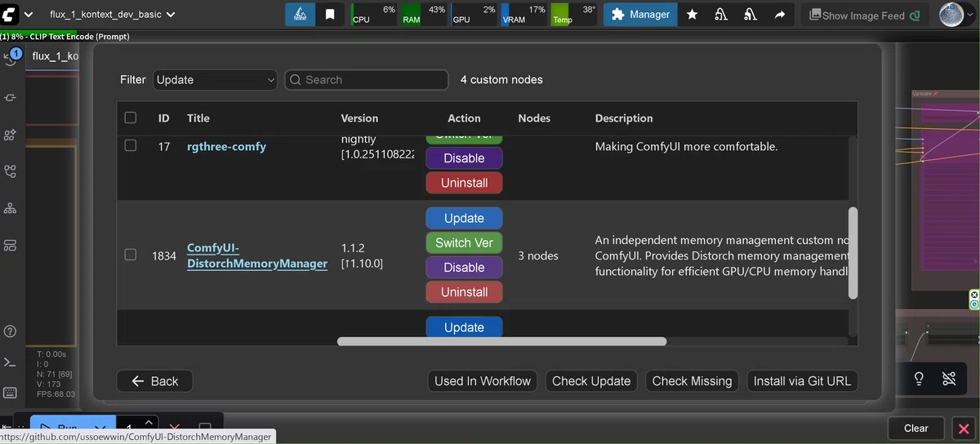This screenshot has height=444, width=980.
Task: Uninstall ComfyUI-DistorchMemoryManager
Action: 464,291
